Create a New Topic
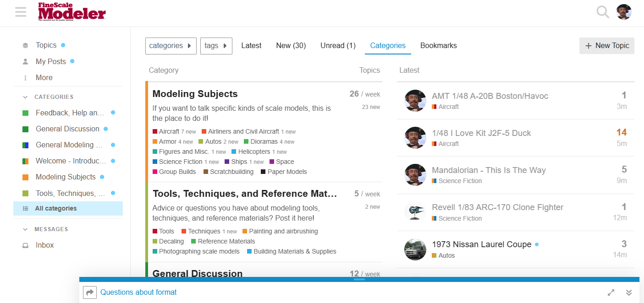 [x=606, y=46]
